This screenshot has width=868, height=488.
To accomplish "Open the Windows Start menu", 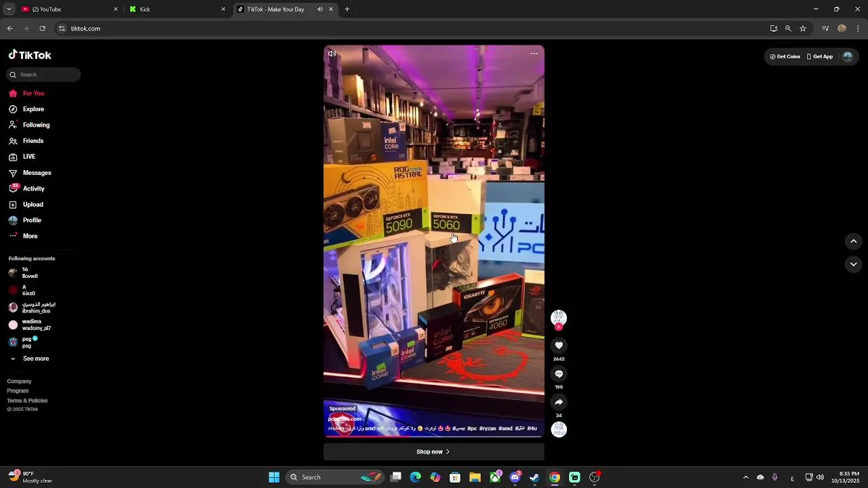I will pyautogui.click(x=274, y=477).
